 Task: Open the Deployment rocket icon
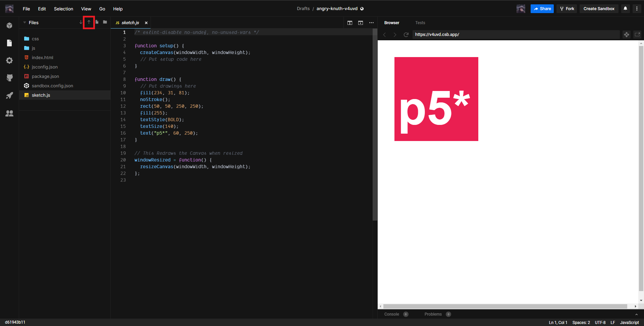[9, 95]
